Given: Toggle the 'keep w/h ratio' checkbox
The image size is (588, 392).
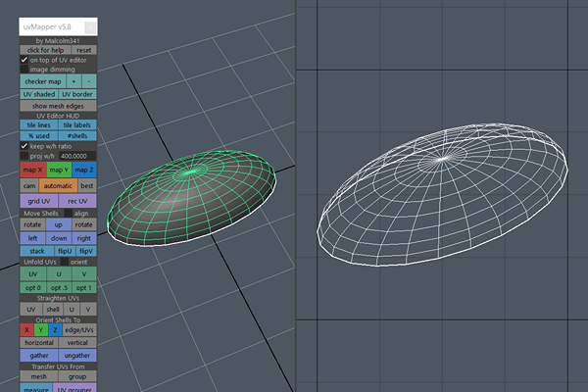Looking at the screenshot, I should click(x=25, y=146).
